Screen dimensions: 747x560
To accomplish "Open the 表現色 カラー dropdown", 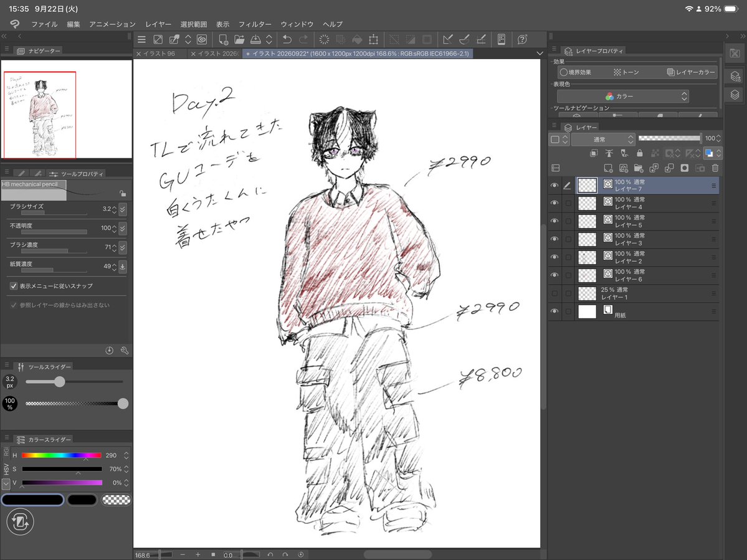I will click(x=622, y=96).
